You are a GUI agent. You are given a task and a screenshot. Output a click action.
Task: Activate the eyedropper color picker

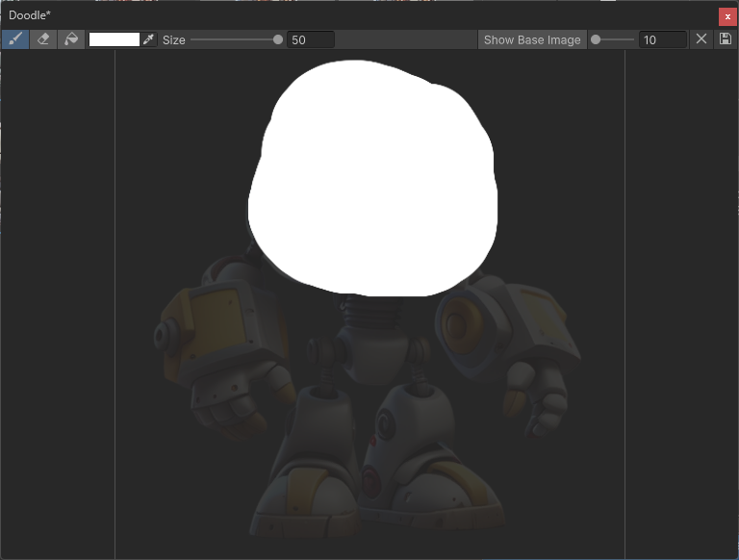tap(149, 39)
